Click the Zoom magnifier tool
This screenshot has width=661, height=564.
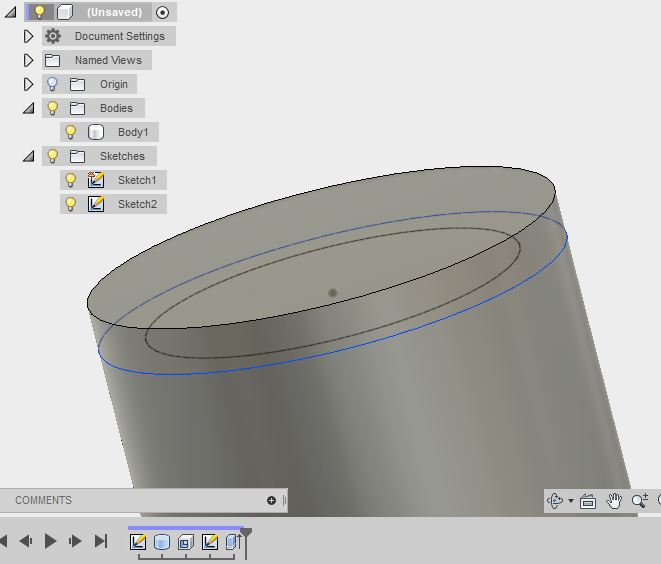(x=640, y=501)
